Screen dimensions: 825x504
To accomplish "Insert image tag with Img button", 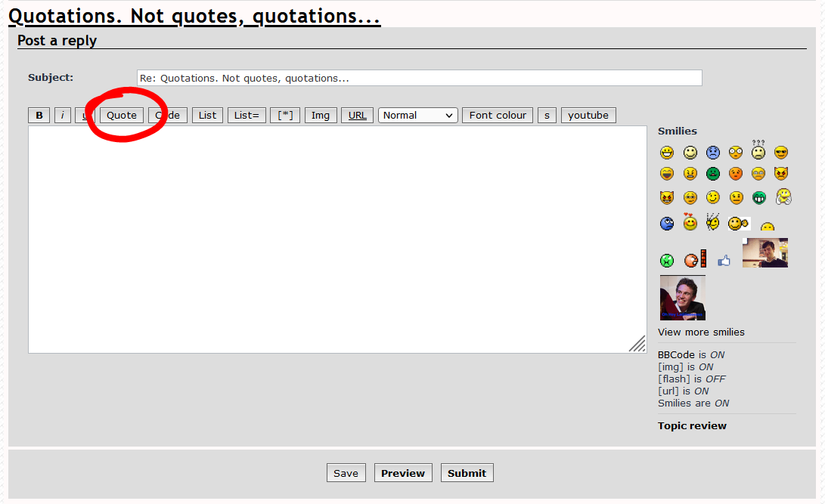I will click(321, 116).
